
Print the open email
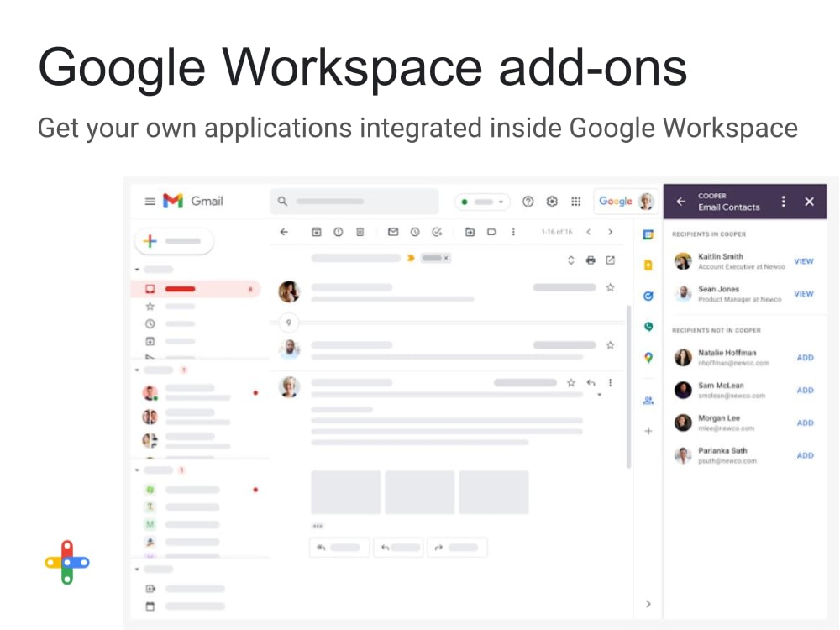pos(591,260)
